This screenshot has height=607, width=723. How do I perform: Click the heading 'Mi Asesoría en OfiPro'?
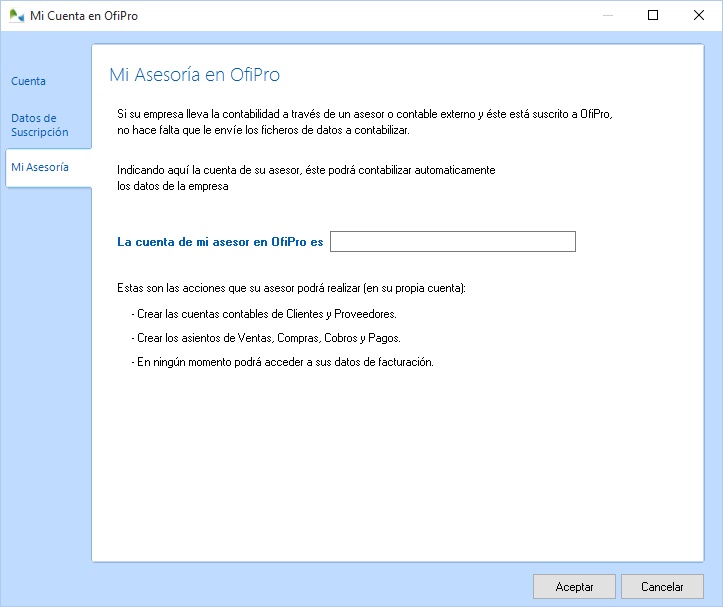tap(195, 74)
